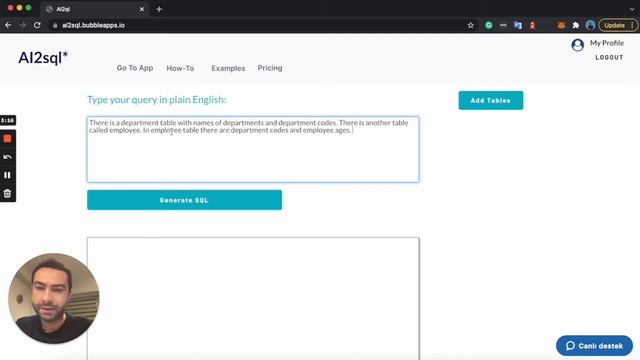The image size is (640, 360).
Task: Click the red numbered extension icon
Action: coord(532,25)
